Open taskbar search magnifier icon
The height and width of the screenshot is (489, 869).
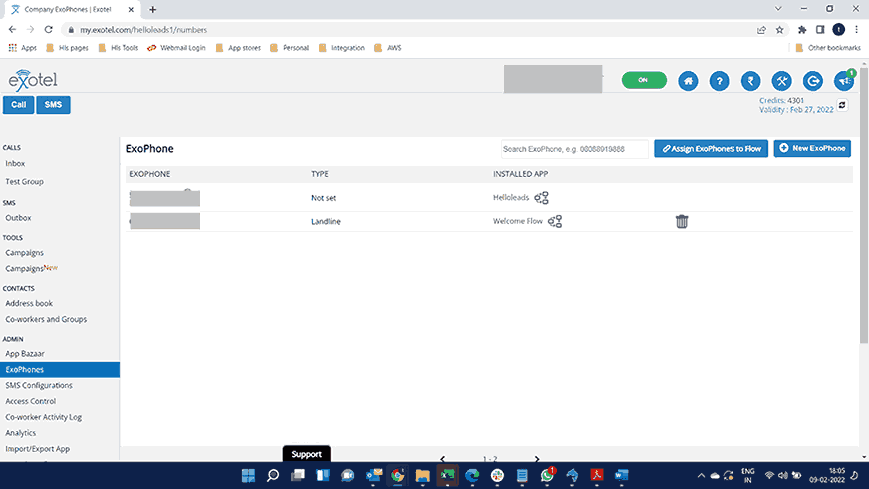(273, 475)
